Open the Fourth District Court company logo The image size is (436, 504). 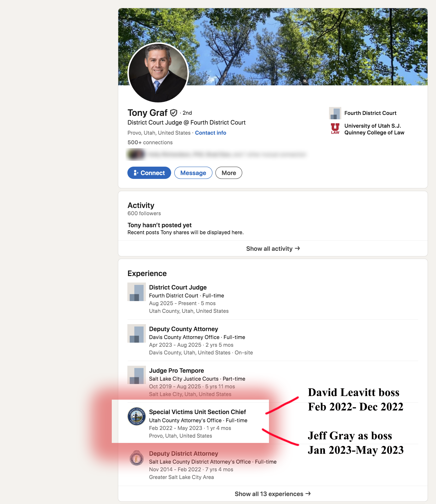335,113
